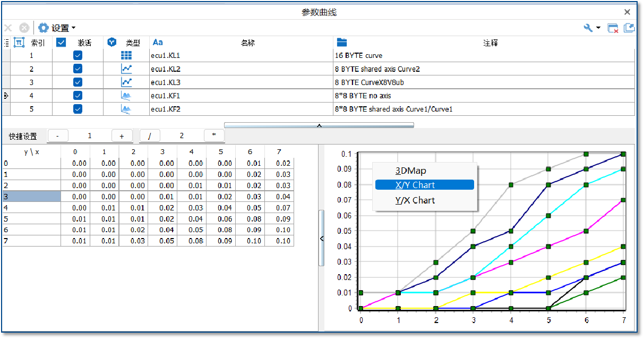Click the curve type icon for ecu1.KL2

point(126,68)
